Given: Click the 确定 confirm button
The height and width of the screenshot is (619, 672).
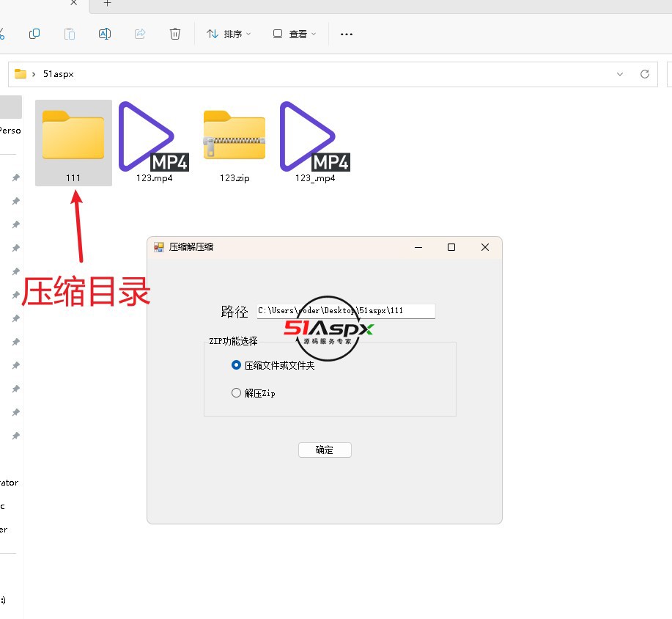Looking at the screenshot, I should [x=325, y=450].
